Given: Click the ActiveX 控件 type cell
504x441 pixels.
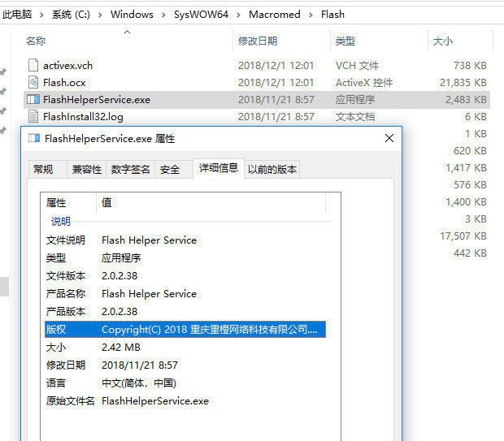Looking at the screenshot, I should 364,83.
